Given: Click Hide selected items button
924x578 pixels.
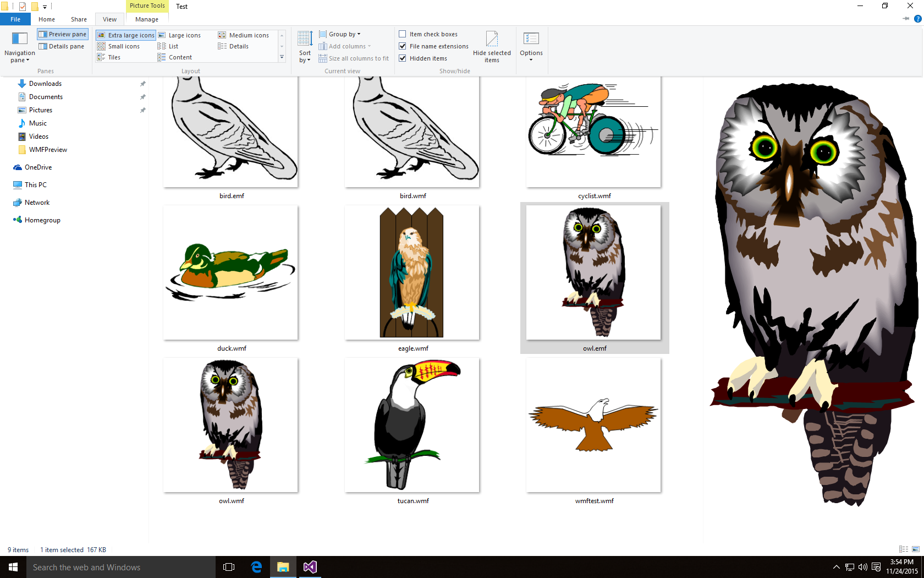Looking at the screenshot, I should (x=492, y=47).
